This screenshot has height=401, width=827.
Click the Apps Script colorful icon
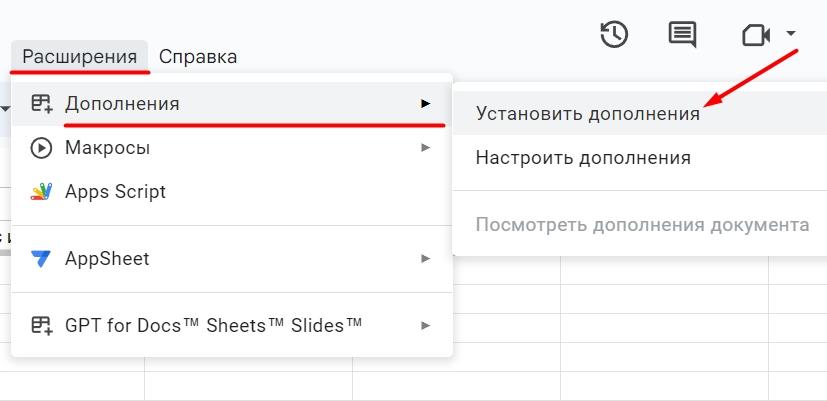coord(41,191)
